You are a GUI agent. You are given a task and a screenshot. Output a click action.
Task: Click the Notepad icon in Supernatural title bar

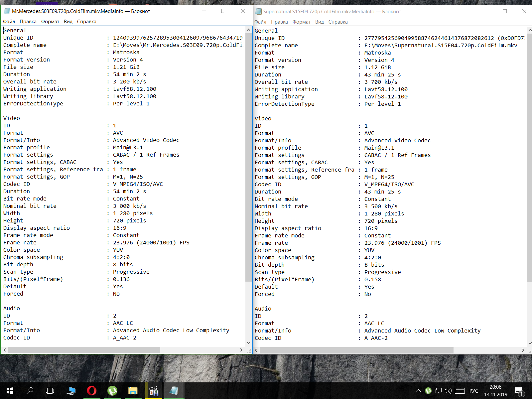(x=258, y=11)
